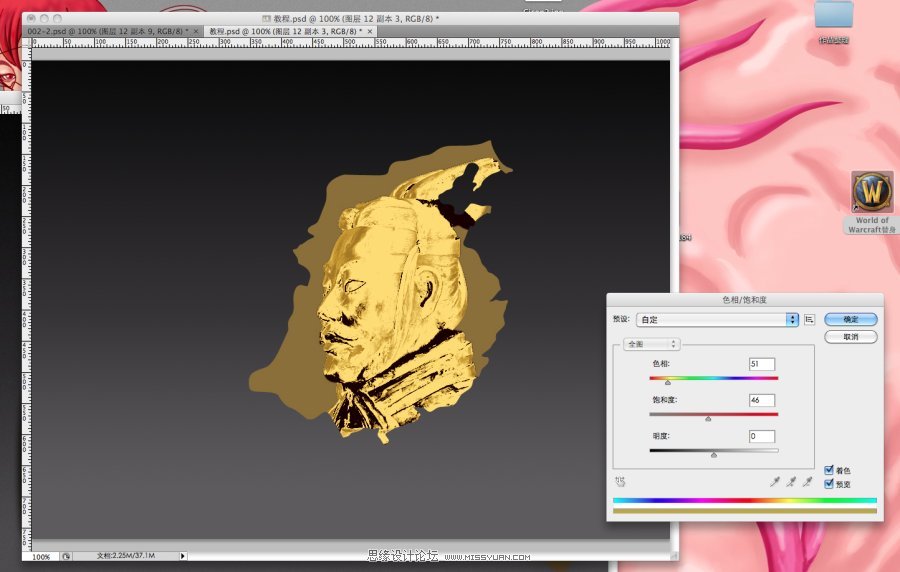The height and width of the screenshot is (572, 900).
Task: Open the preset options menu icon
Action: tap(809, 319)
